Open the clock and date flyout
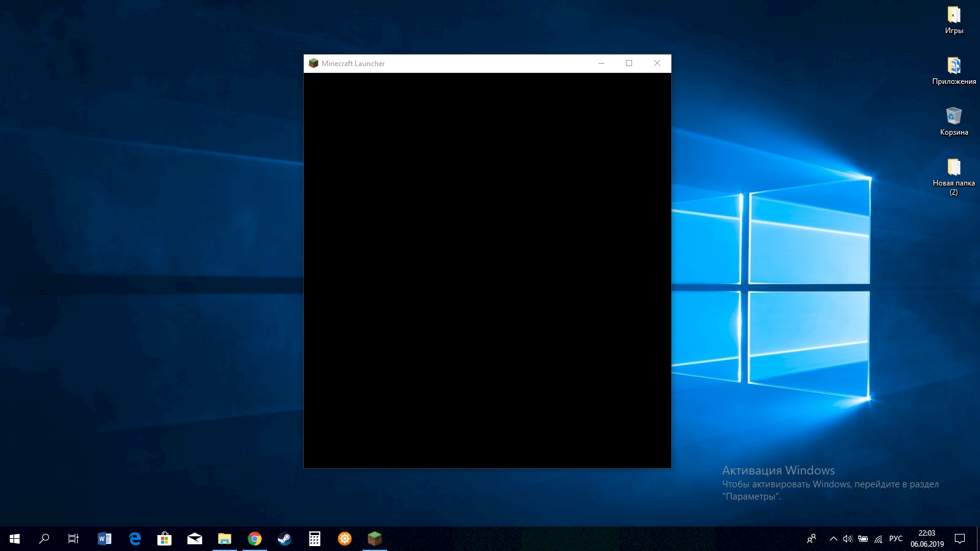Screen dimensions: 980x551 pos(927,539)
